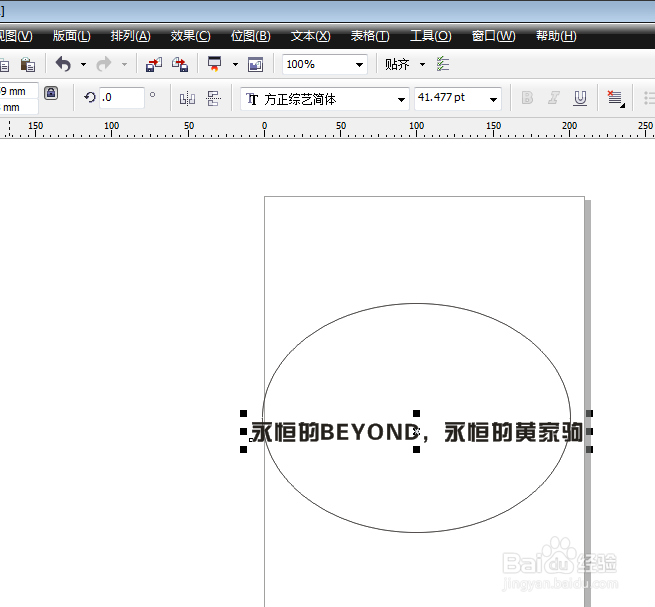
Task: Click the rotation angle icon
Action: click(89, 98)
